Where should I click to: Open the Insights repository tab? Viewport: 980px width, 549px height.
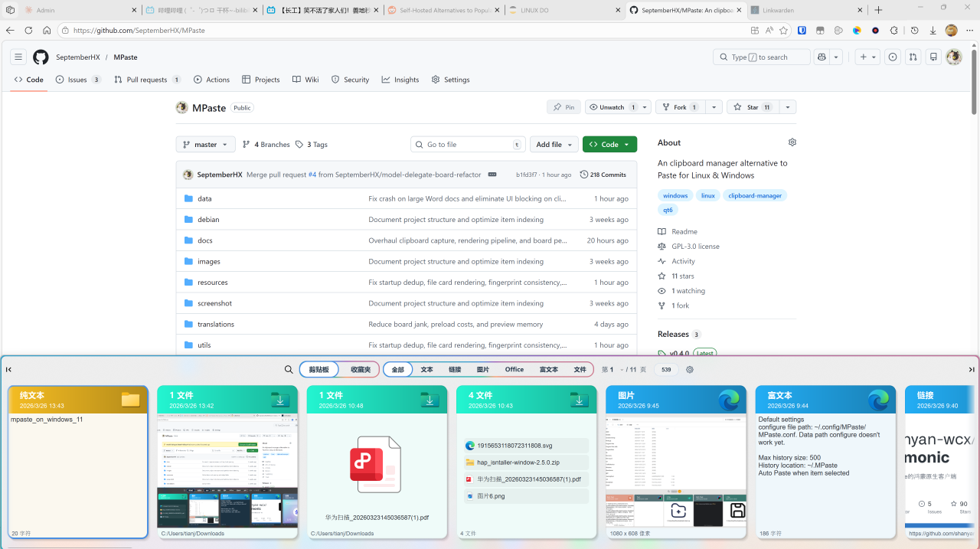coord(400,80)
